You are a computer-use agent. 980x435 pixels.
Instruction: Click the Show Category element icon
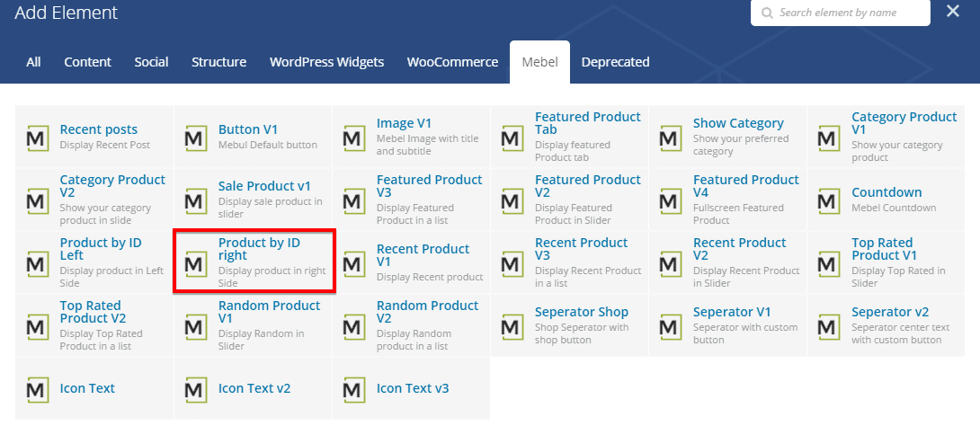pyautogui.click(x=670, y=138)
